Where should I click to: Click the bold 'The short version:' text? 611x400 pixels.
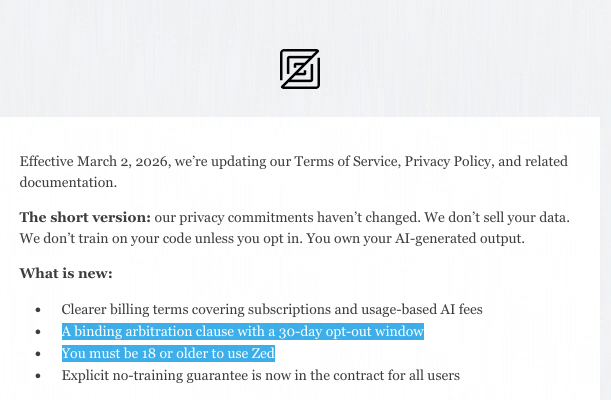point(85,217)
